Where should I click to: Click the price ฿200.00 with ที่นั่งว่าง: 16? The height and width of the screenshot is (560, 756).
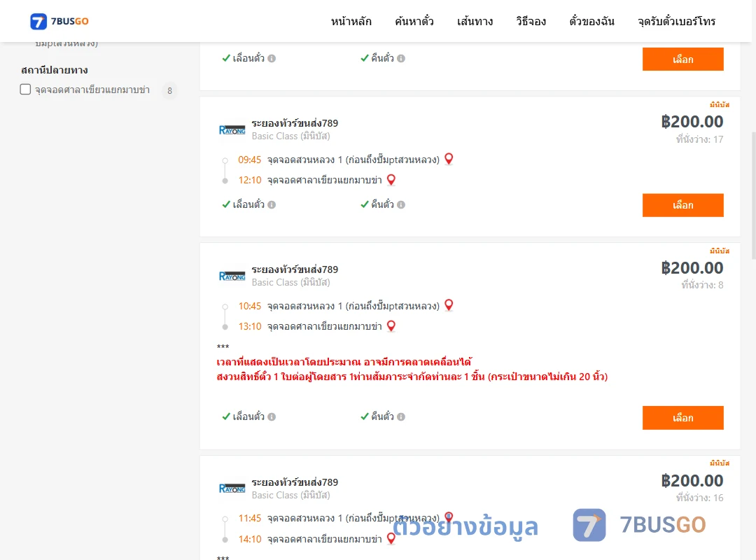(692, 480)
